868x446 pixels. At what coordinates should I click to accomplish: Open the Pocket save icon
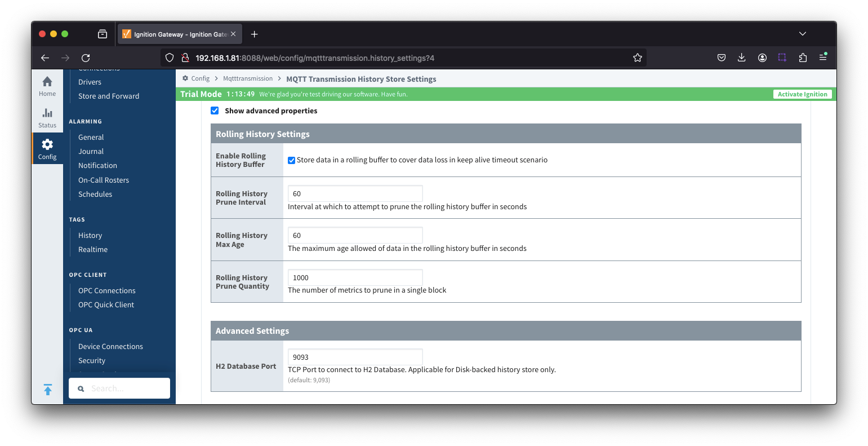pos(722,58)
